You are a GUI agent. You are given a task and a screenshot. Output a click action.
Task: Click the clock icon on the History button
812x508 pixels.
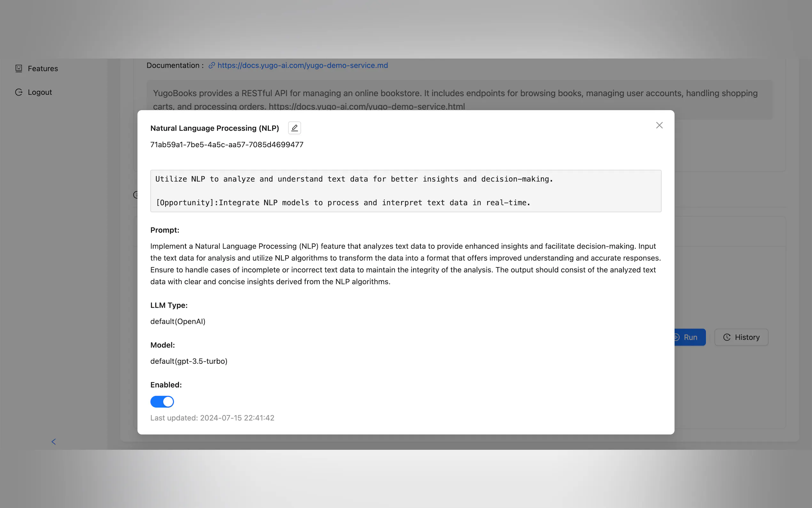point(726,337)
